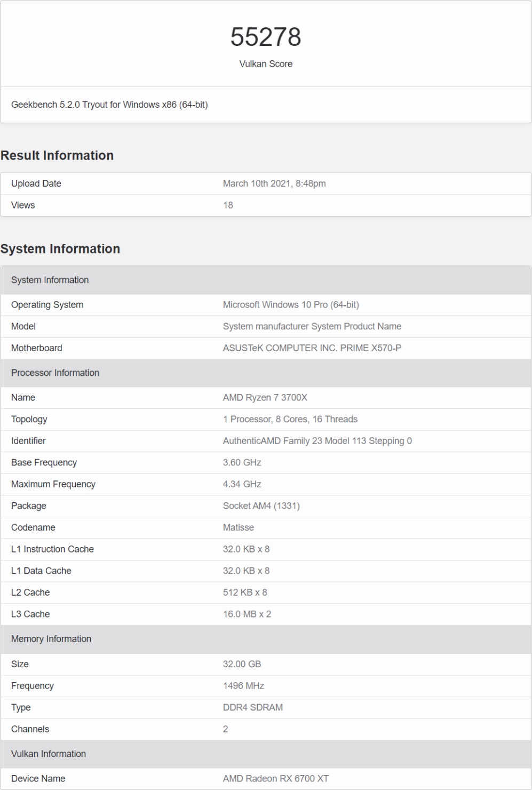
Task: Click the Operating System value Windows 10 Pro
Action: 291,305
